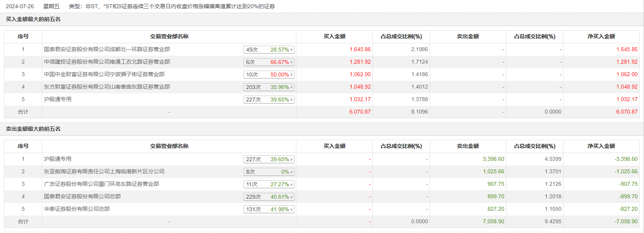Viewport: 644px width, 233px height.
Task: Expand the 8次 0% stats dropdown
Action: tap(269, 172)
